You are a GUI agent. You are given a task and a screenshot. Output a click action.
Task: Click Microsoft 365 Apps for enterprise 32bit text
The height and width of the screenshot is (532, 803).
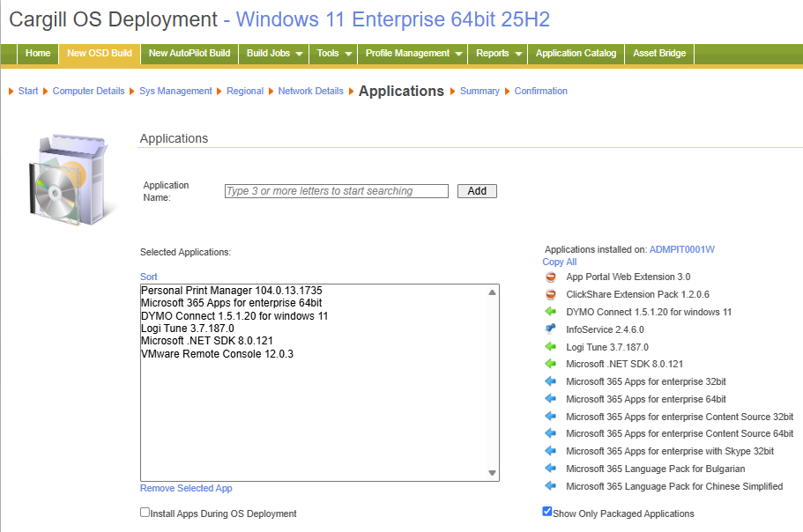pos(646,381)
